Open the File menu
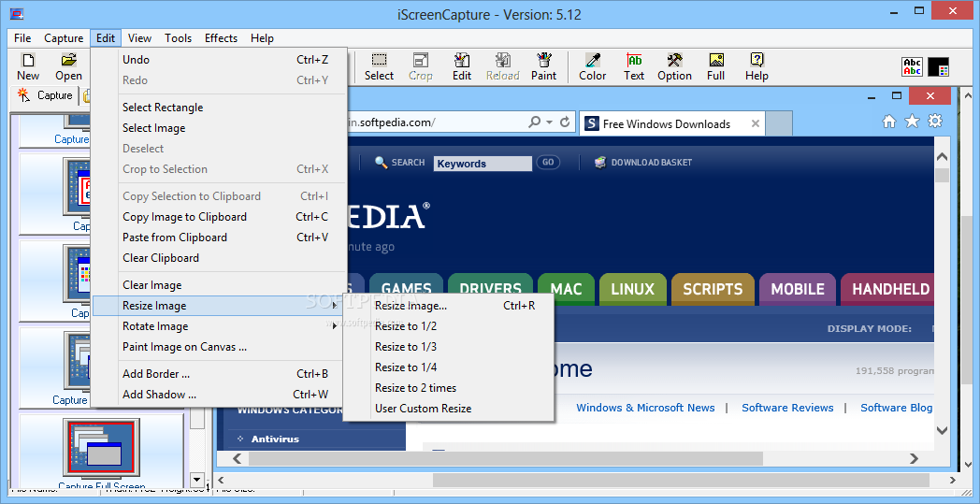The height and width of the screenshot is (504, 980). 22,38
